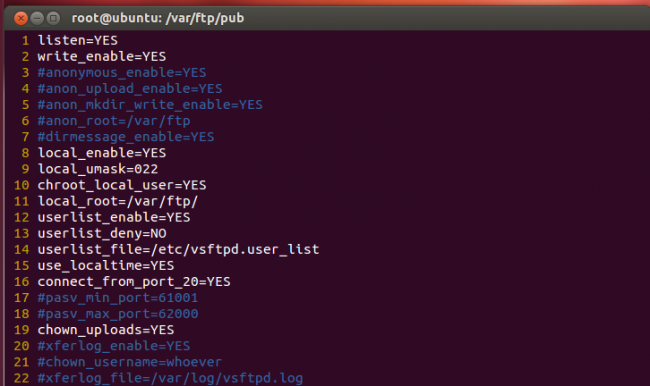Viewport: 650px width, 386px height.
Task: Click line number 10 in the gutter
Action: coord(22,185)
